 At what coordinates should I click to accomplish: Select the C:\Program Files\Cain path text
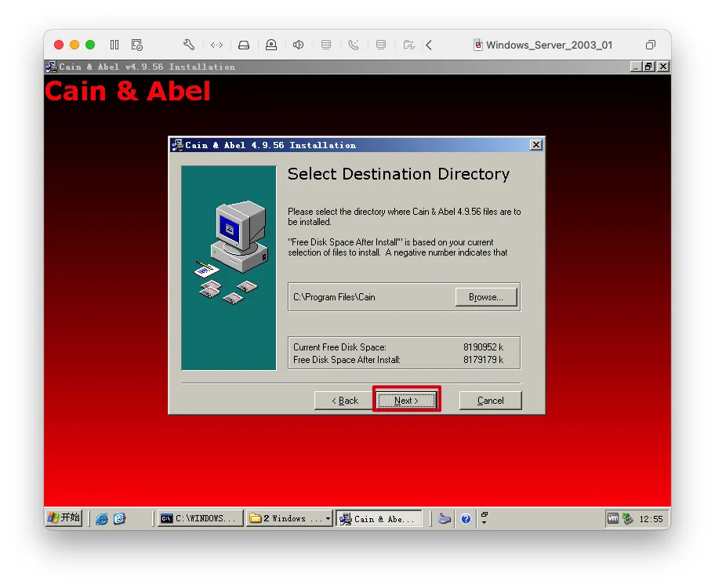(334, 297)
